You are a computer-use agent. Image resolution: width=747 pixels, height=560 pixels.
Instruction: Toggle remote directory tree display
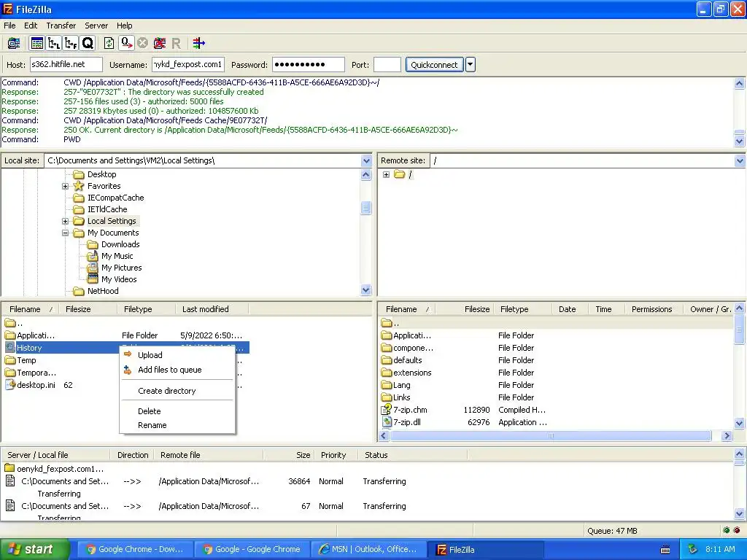click(x=71, y=43)
